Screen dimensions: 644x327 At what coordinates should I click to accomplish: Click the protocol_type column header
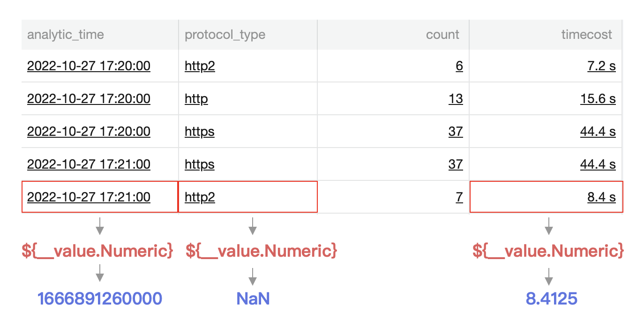coord(225,35)
